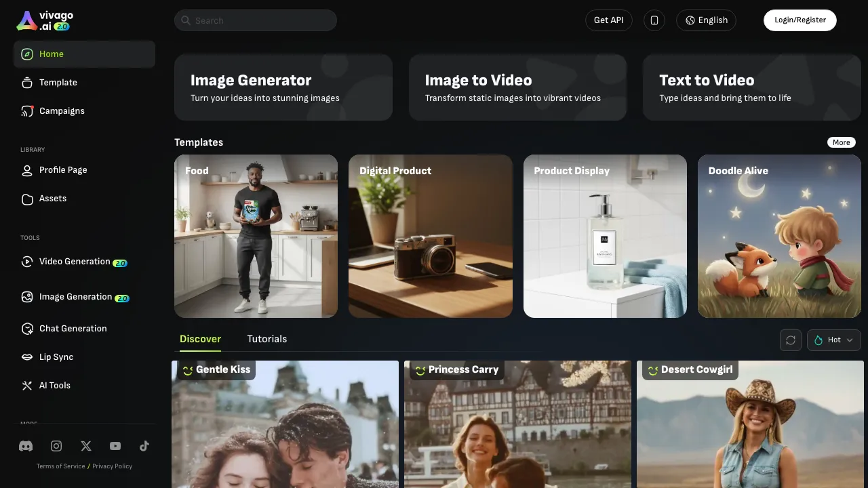The image size is (868, 488).
Task: Open the Doodle Alive template thumbnail
Action: (778, 236)
